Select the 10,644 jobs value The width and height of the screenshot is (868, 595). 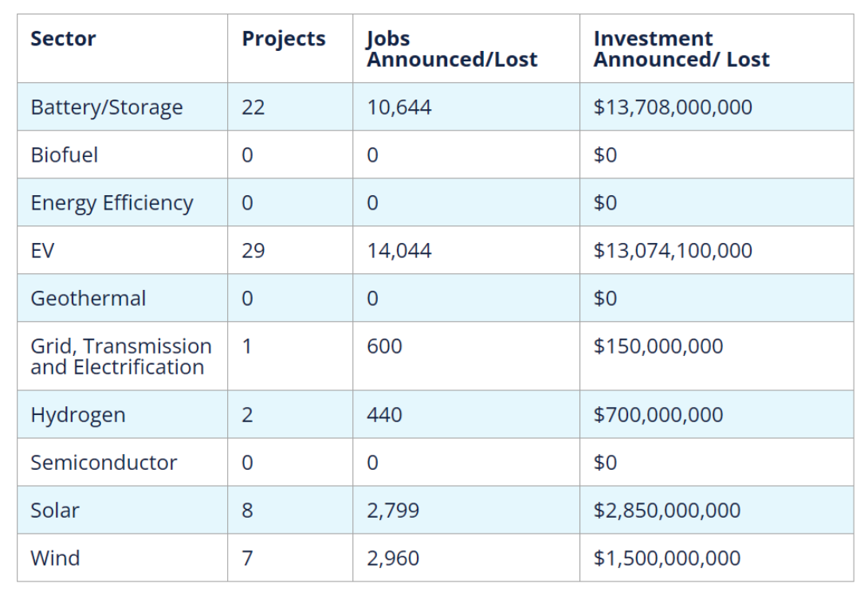[x=399, y=108]
